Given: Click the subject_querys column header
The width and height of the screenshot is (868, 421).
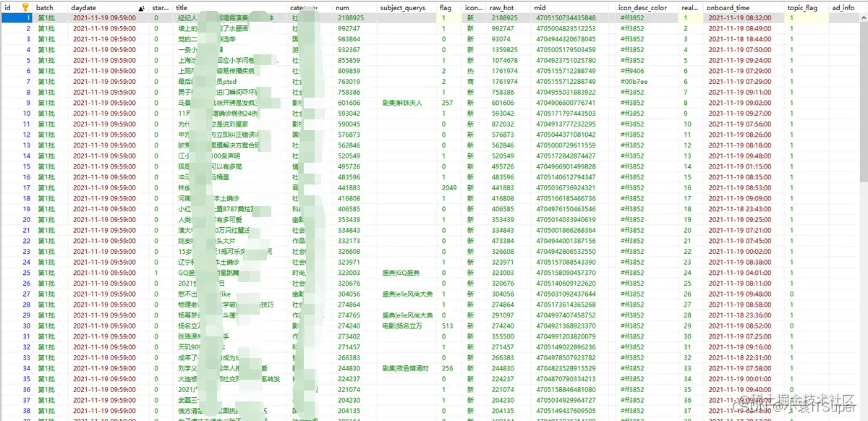Looking at the screenshot, I should click(407, 7).
